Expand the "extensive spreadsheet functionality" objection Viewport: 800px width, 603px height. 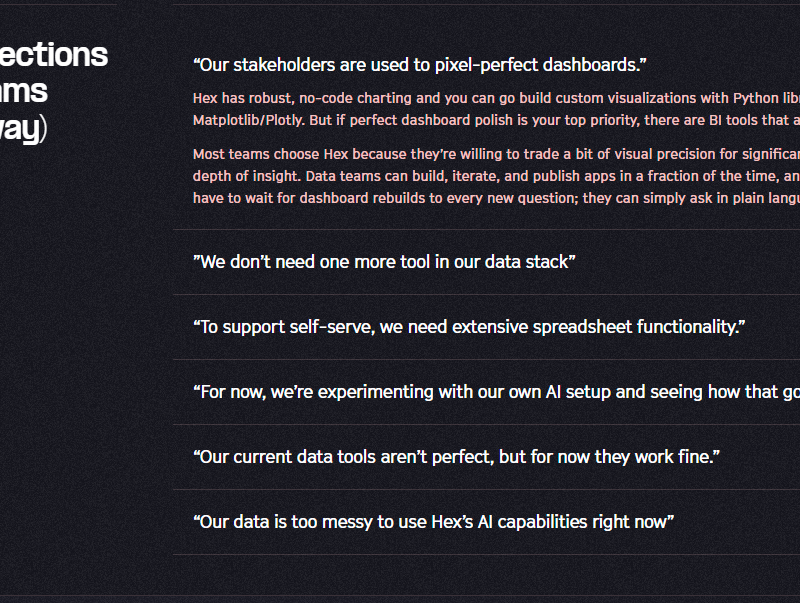click(x=469, y=327)
